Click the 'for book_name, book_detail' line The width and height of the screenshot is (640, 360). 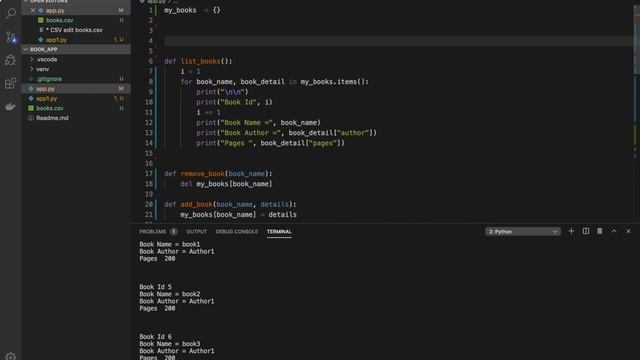click(274, 82)
